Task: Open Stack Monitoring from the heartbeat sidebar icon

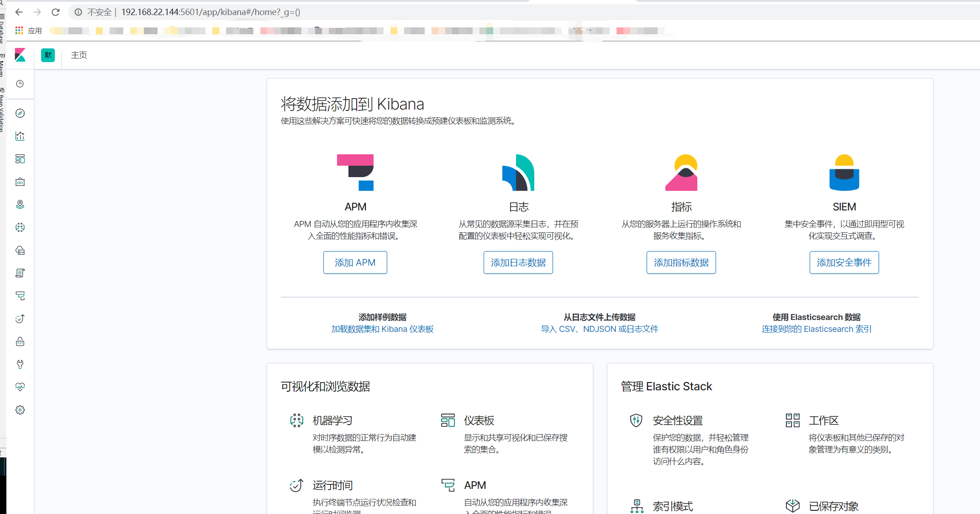Action: tap(20, 387)
